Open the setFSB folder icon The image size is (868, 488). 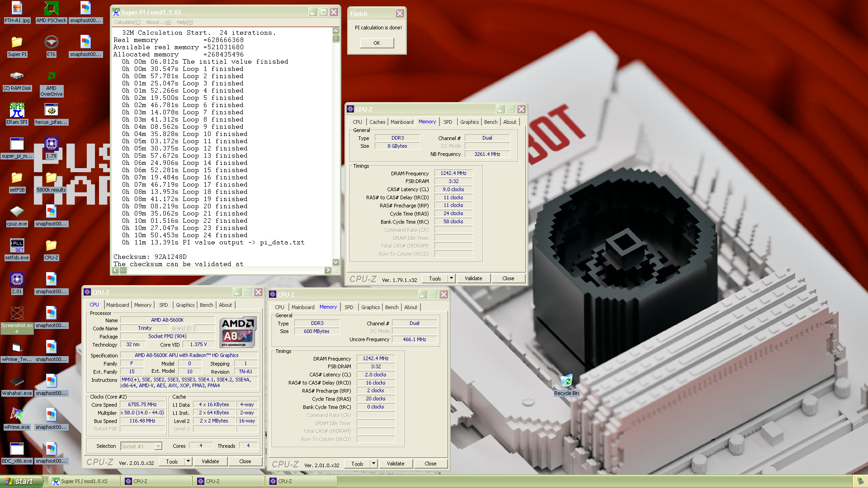click(x=17, y=182)
